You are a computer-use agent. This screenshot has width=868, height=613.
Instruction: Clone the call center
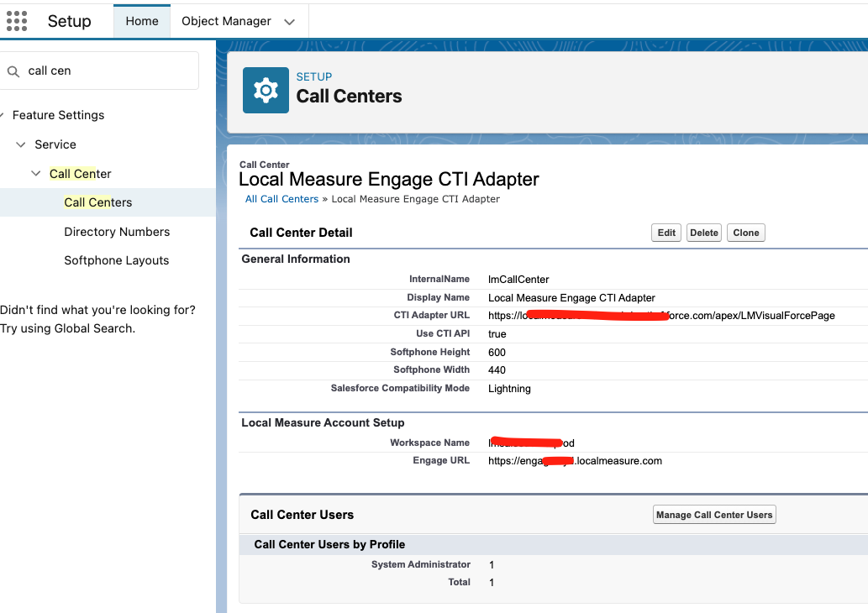coord(745,233)
